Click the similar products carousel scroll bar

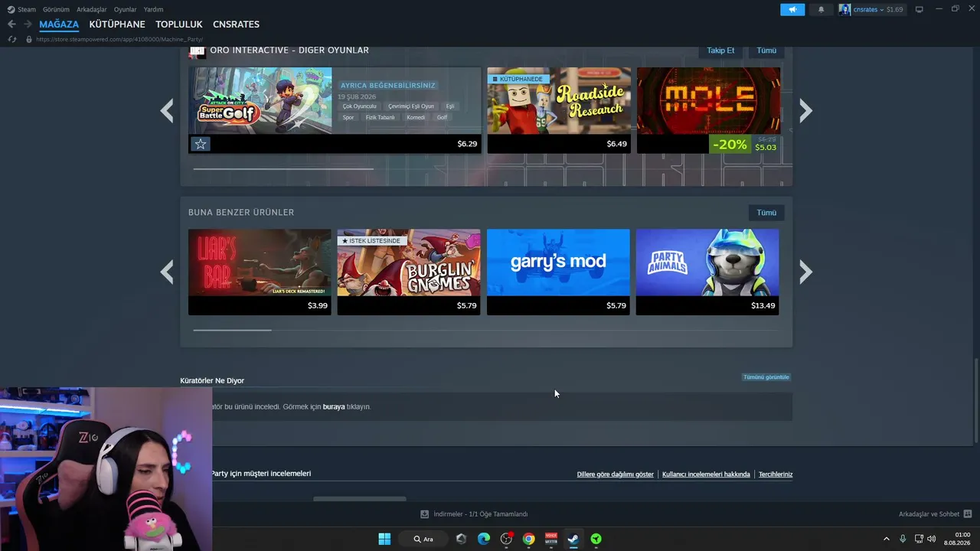232,330
